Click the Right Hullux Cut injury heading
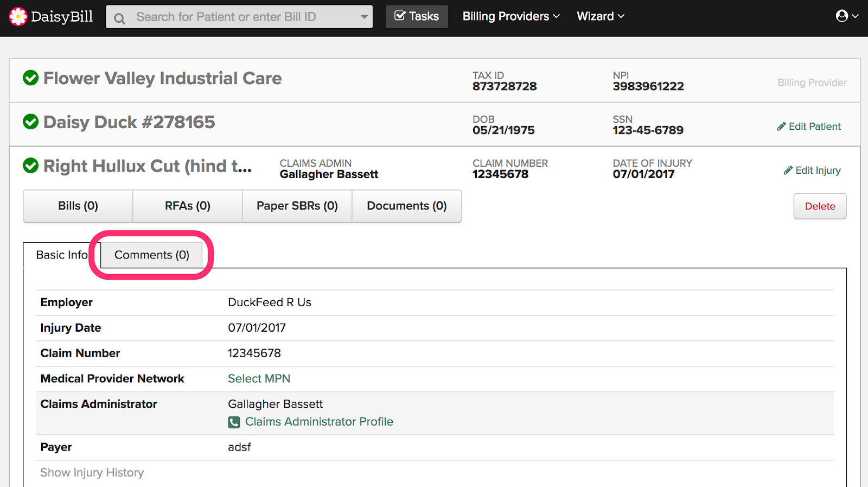The image size is (868, 487). click(x=148, y=166)
